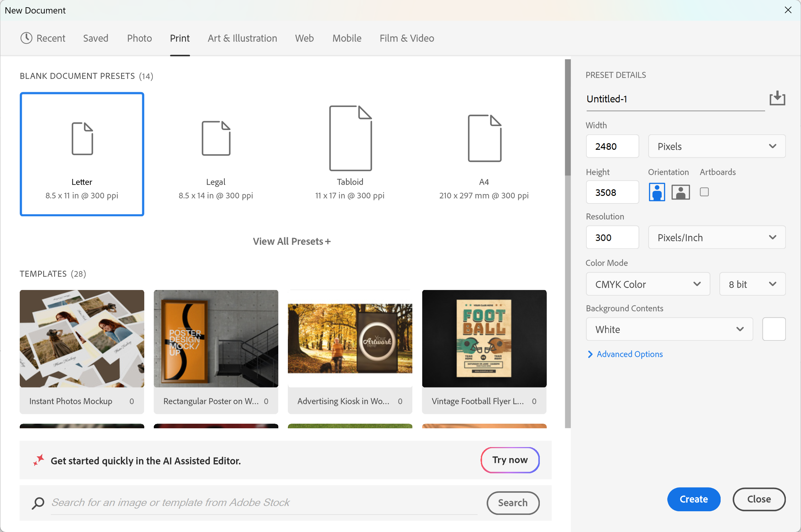
Task: Open the Rectangular Poster template thumbnail
Action: [x=216, y=339]
